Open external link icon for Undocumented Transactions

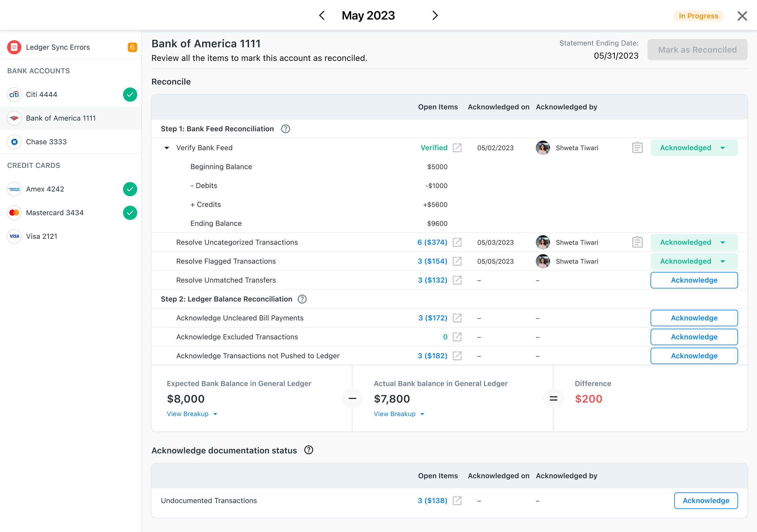click(x=457, y=500)
